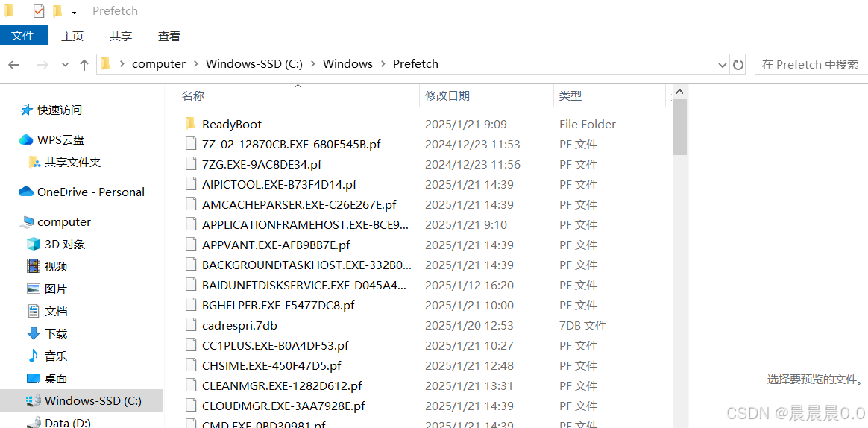Click the New Folder quick access icon

pyautogui.click(x=57, y=11)
